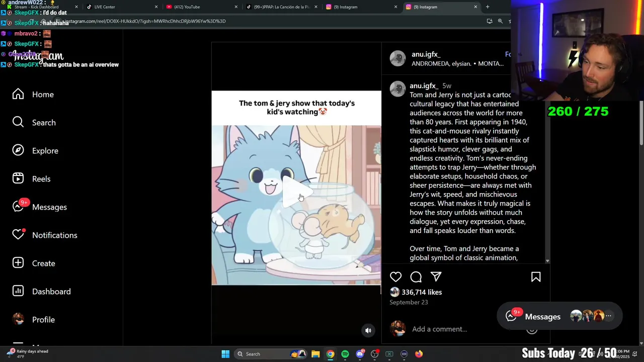
Task: Save the reel with the bookmark icon
Action: click(536, 277)
